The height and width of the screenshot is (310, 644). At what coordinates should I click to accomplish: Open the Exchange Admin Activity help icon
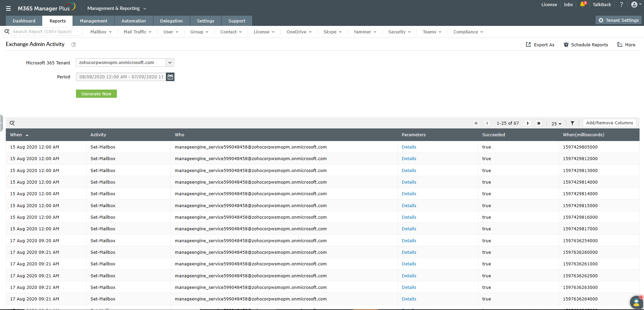(x=74, y=45)
